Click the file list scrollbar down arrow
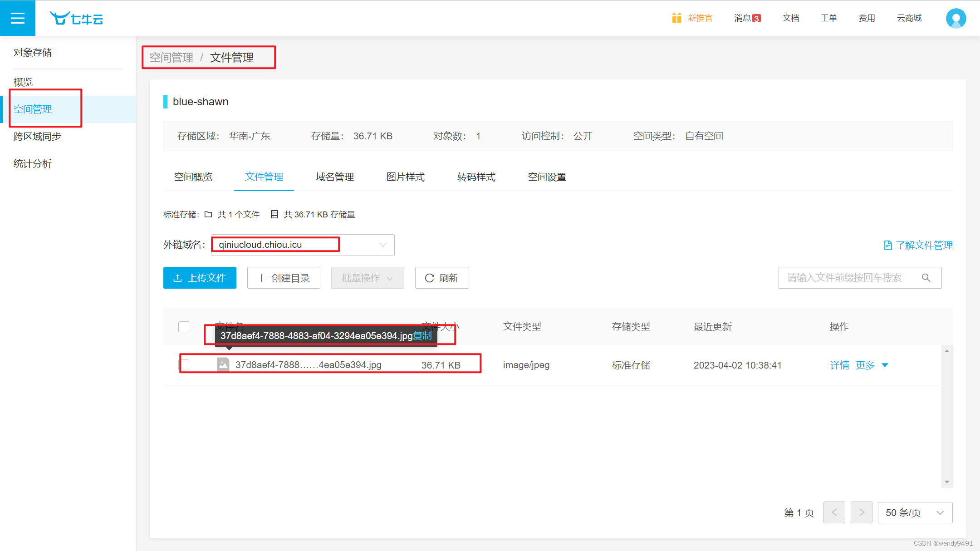 click(947, 482)
